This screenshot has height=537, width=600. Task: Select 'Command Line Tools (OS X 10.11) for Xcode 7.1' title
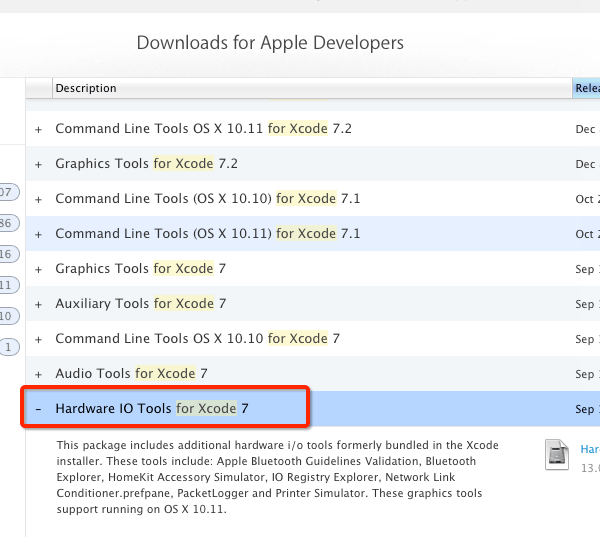pyautogui.click(x=208, y=233)
